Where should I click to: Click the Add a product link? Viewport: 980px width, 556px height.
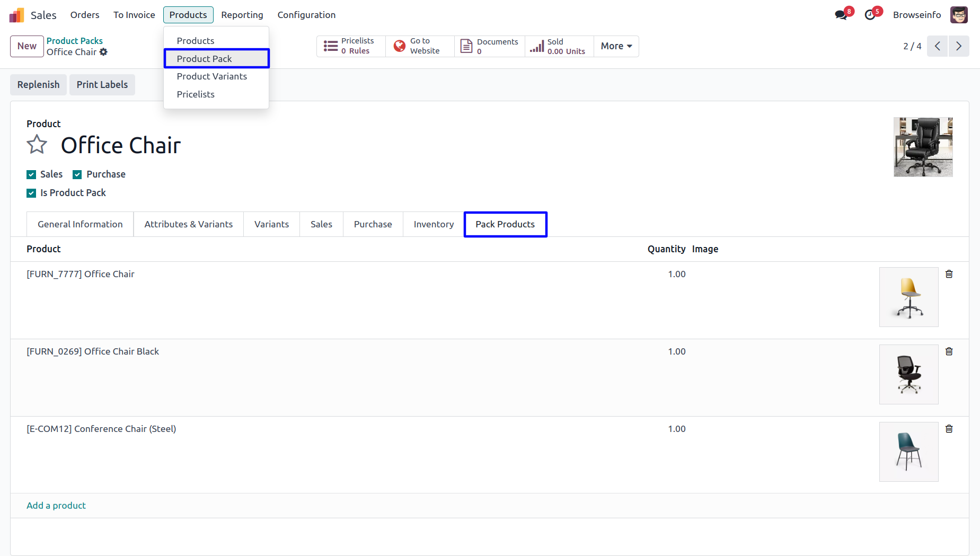pyautogui.click(x=56, y=506)
